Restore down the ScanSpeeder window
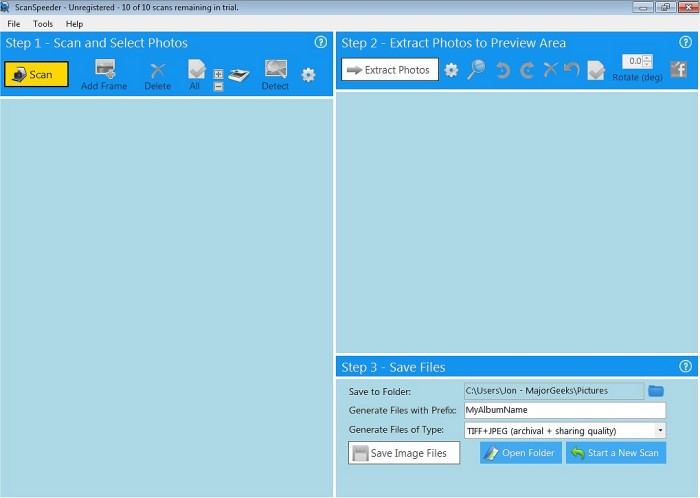Screen dimensions: 700x498 pyautogui.click(x=666, y=7)
